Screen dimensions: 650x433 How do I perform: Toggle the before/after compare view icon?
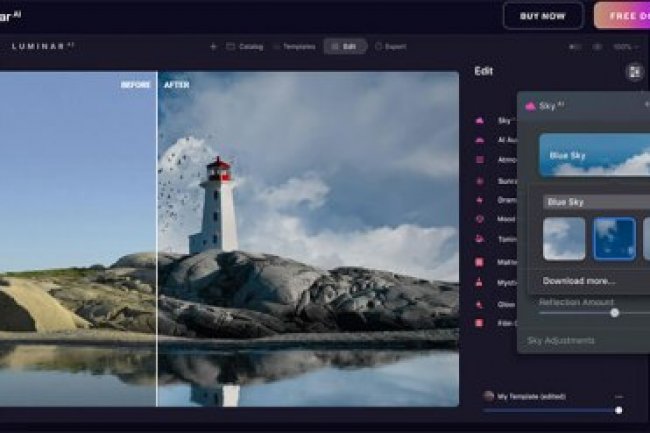coord(574,46)
